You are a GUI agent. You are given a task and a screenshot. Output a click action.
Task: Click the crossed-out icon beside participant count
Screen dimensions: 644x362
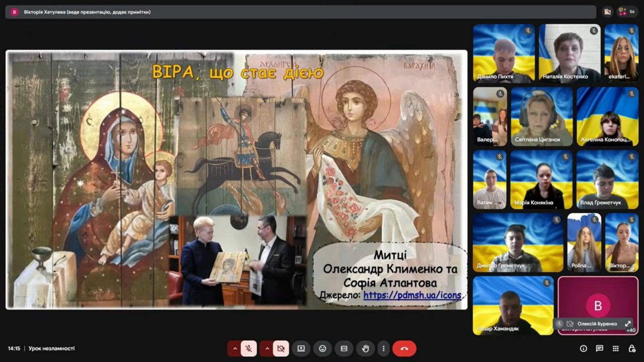608,12
